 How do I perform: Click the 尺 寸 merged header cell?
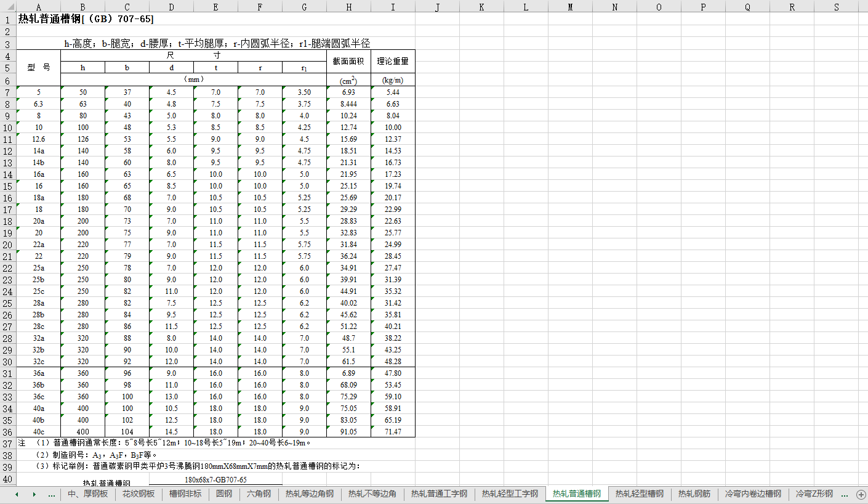click(194, 55)
